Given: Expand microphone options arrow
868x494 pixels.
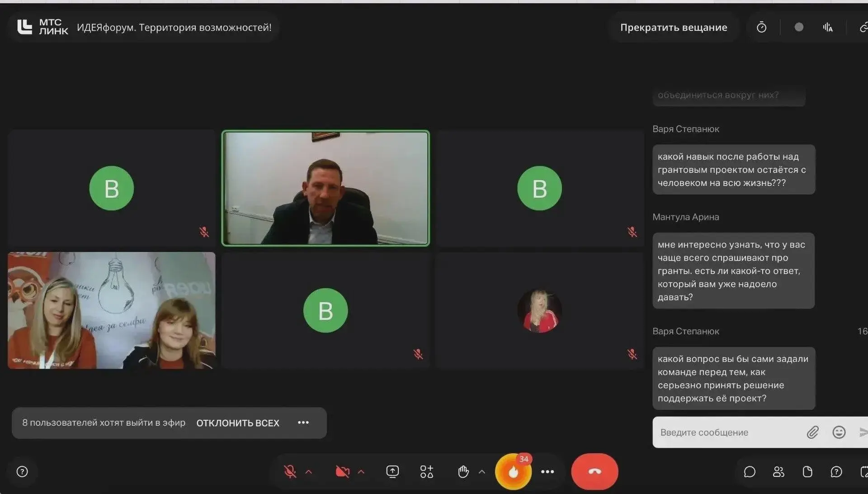Looking at the screenshot, I should coord(309,472).
